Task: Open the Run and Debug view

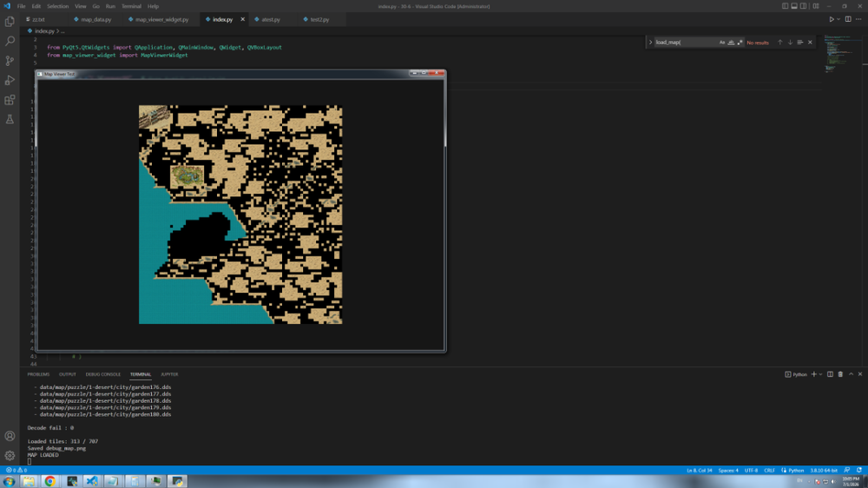Action: tap(10, 80)
